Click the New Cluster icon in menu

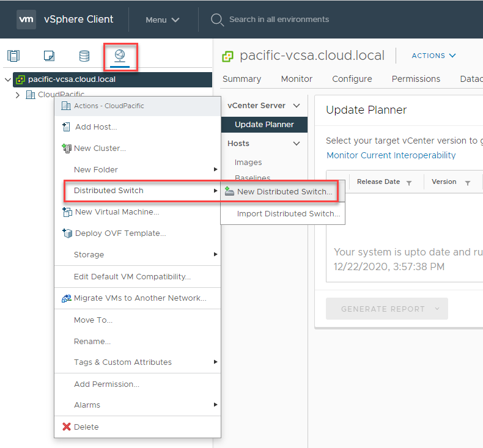pos(67,149)
